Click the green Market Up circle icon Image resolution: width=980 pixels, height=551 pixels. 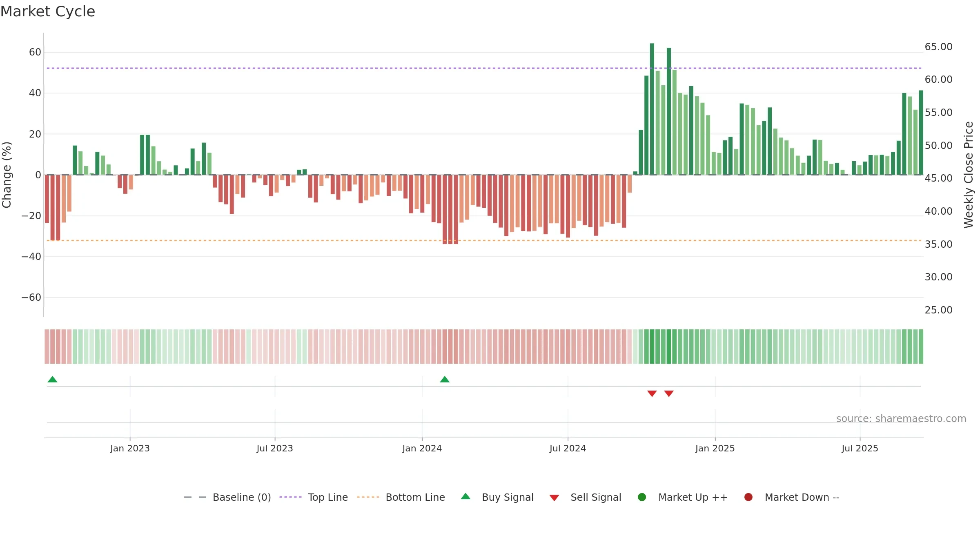(642, 497)
